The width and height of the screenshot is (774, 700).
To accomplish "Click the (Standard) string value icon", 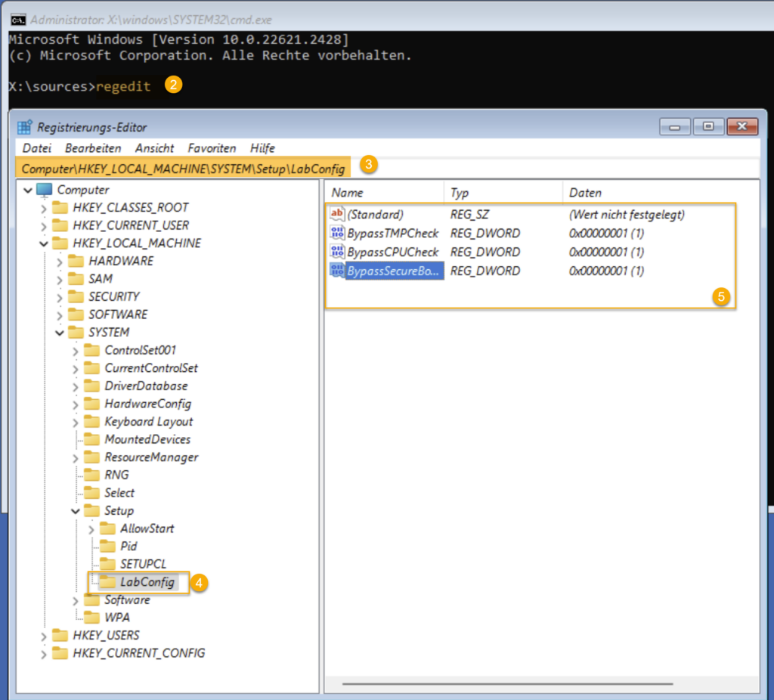I will pos(337,215).
